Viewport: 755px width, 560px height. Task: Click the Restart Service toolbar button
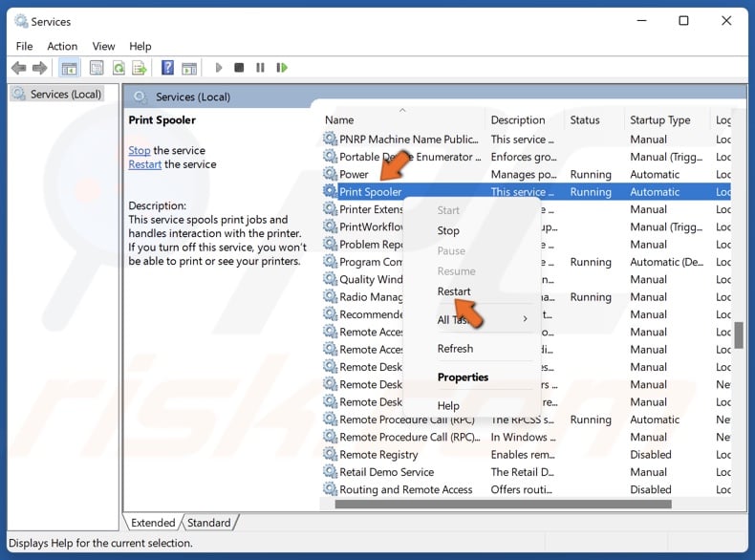point(282,68)
